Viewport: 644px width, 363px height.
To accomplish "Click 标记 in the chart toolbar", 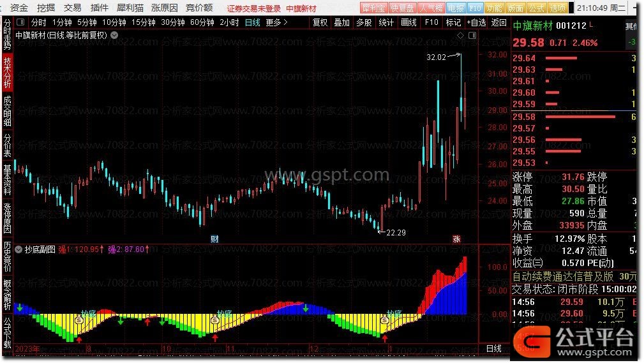I will (453, 22).
